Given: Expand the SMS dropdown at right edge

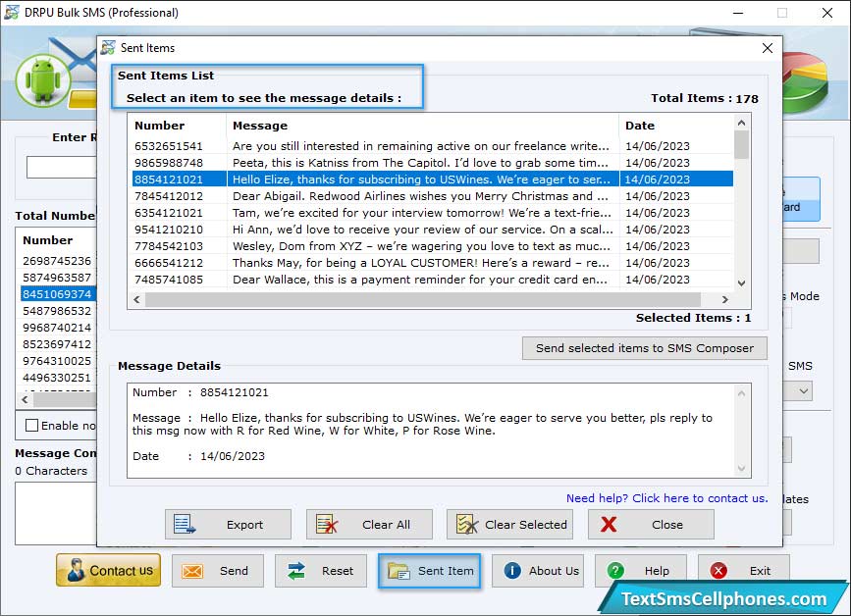Looking at the screenshot, I should click(x=804, y=391).
